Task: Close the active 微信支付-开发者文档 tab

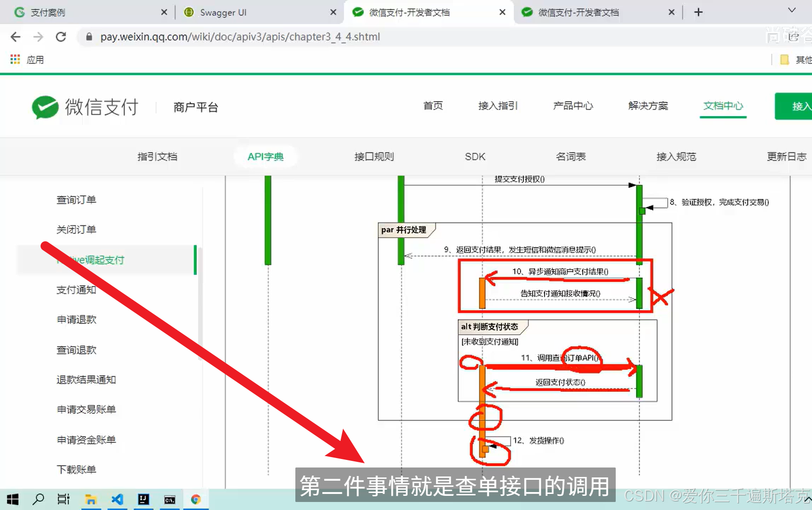Action: pyautogui.click(x=502, y=12)
